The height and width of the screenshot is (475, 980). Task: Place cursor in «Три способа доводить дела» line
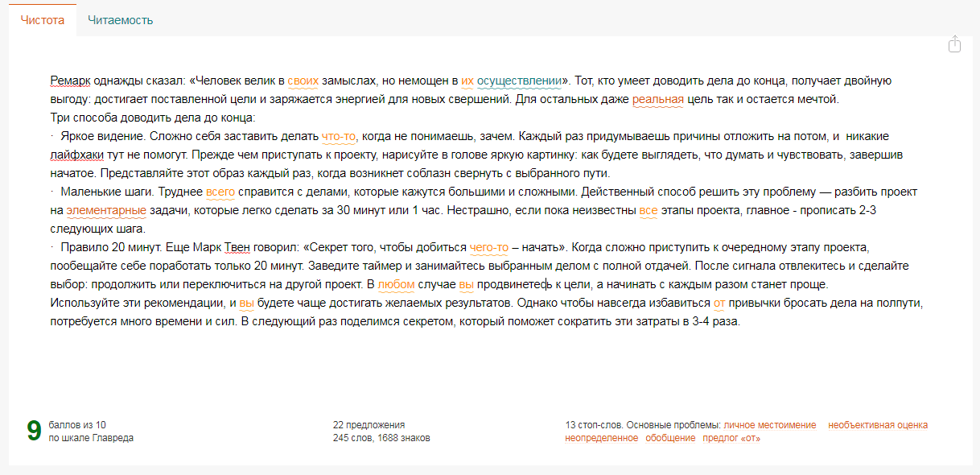[153, 118]
